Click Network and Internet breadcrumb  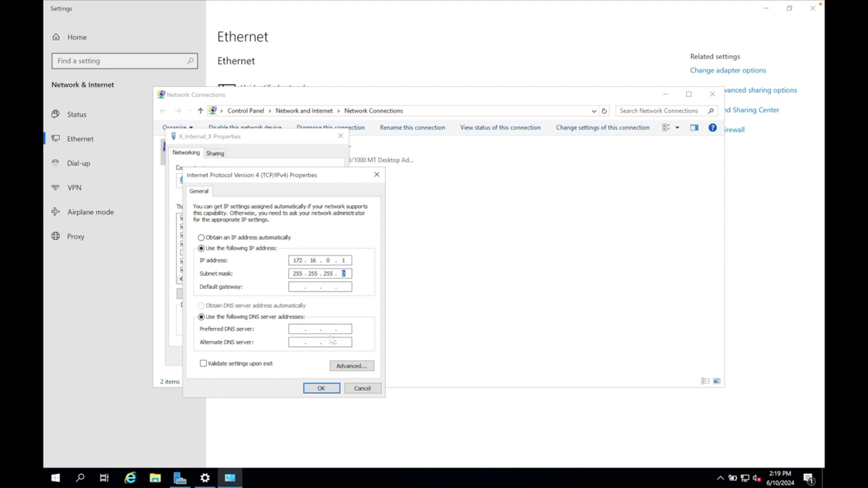pyautogui.click(x=304, y=111)
